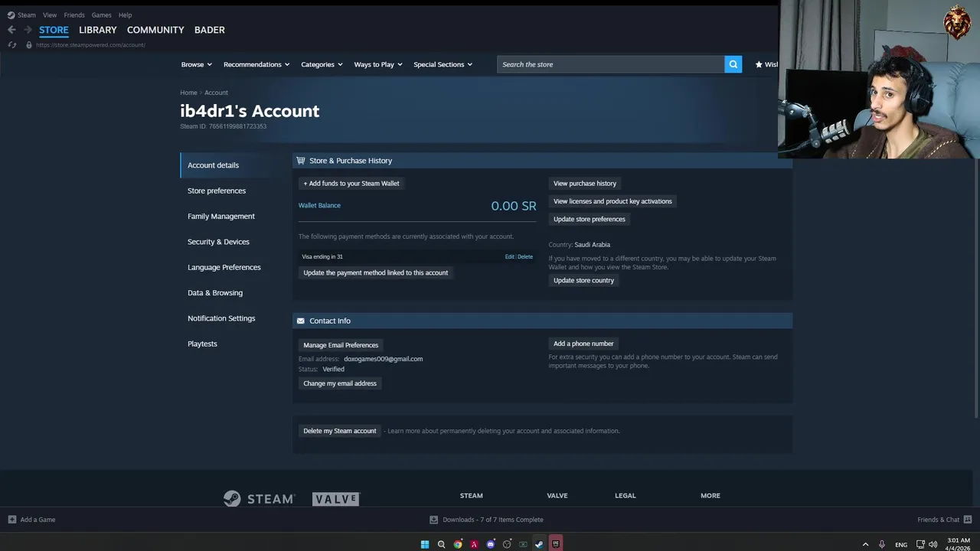Click the Downloads icon in bottom bar

(434, 520)
